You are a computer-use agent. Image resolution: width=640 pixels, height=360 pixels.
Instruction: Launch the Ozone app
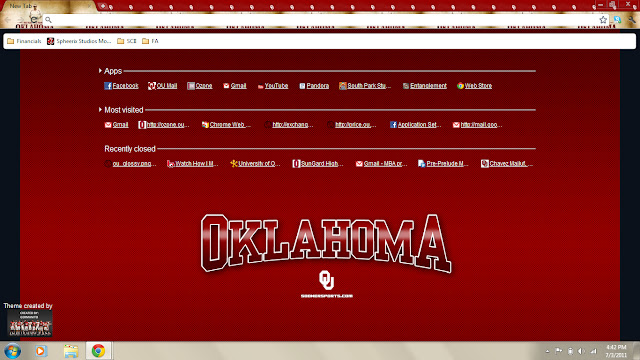point(200,86)
